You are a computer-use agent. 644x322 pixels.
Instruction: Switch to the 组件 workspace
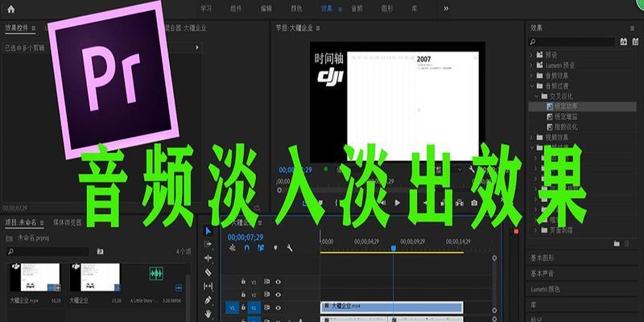coord(236,9)
